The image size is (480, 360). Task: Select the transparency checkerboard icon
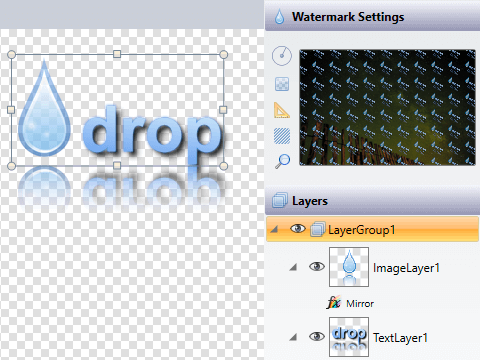282,84
